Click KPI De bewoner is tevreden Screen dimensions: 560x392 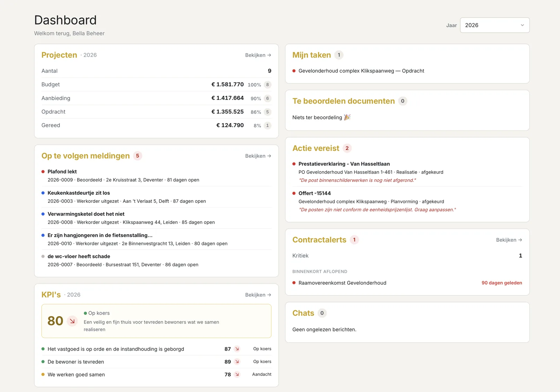156,362
